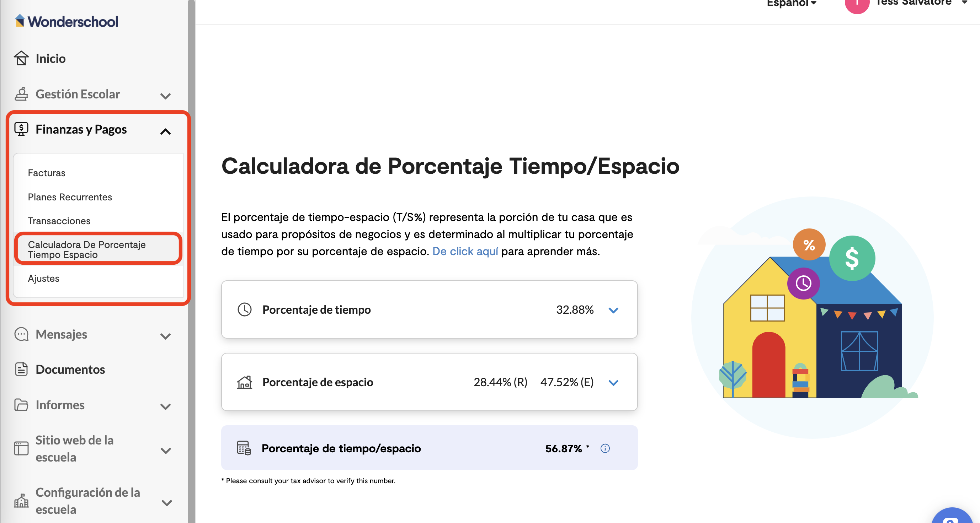
Task: Collapse the Finanzas y Pagos section
Action: tap(165, 131)
